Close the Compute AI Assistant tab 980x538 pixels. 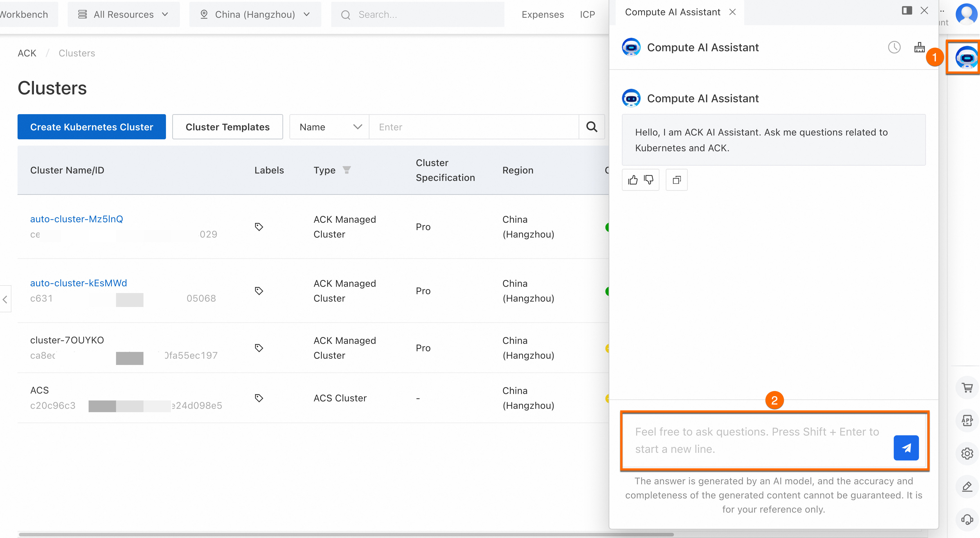point(732,12)
